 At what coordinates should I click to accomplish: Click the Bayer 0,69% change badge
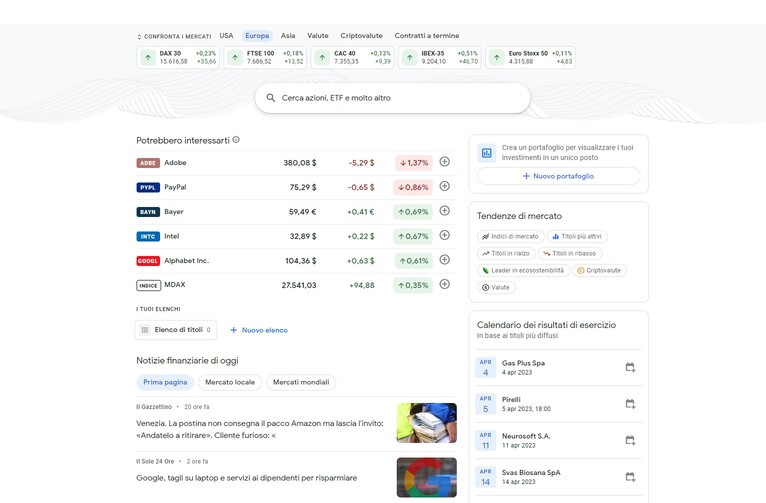point(413,212)
